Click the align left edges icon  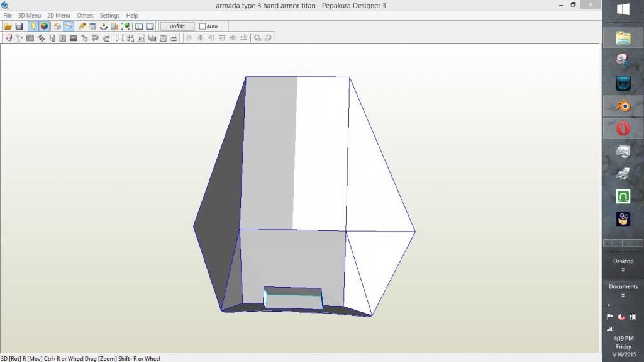click(x=189, y=38)
